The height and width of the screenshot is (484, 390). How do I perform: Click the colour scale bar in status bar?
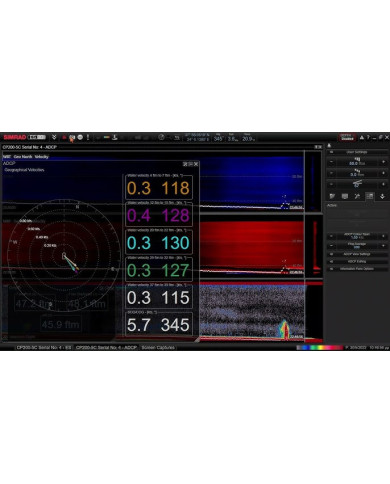coord(320,347)
